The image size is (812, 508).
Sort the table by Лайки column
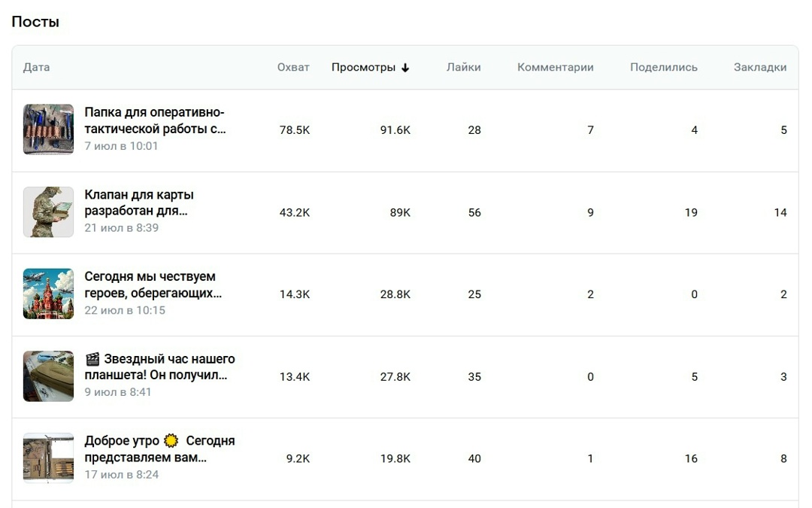click(463, 68)
